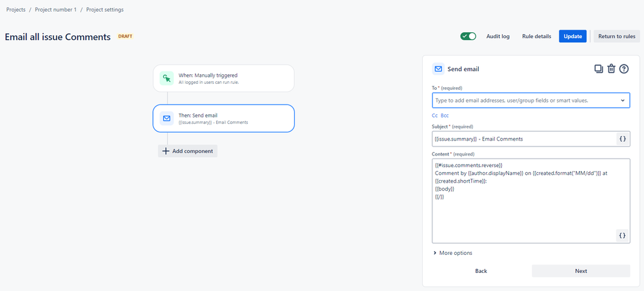Click the trash delete icon
The width and height of the screenshot is (644, 291).
(611, 69)
